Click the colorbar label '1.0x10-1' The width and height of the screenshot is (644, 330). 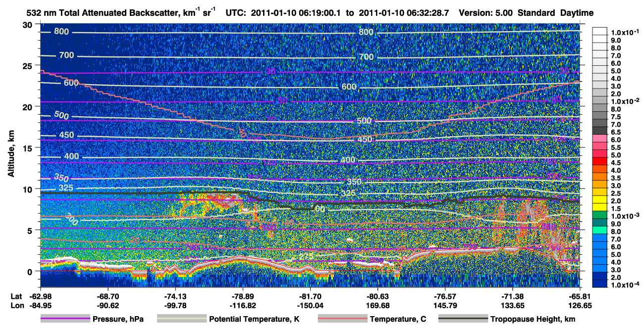point(626,32)
